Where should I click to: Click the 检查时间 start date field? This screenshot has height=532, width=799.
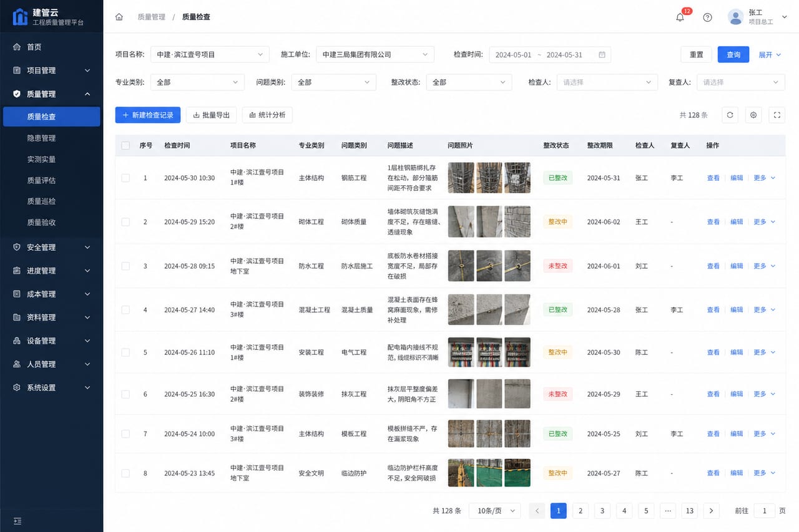click(x=513, y=55)
